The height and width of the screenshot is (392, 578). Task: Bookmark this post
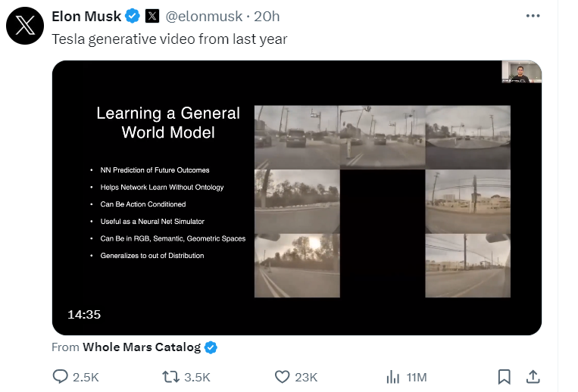point(504,376)
